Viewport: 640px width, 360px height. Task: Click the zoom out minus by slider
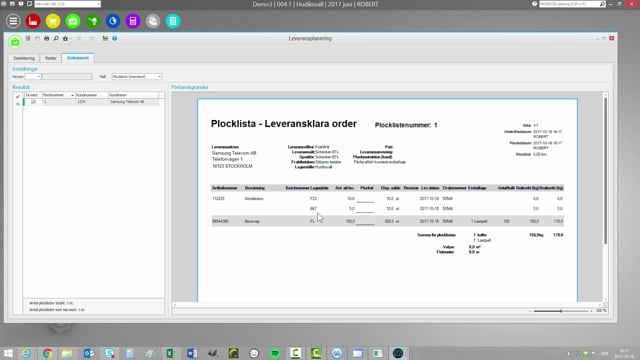530,311
